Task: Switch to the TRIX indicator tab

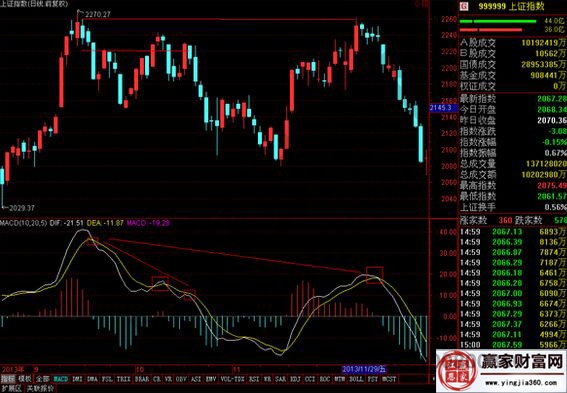Action: 123,379
